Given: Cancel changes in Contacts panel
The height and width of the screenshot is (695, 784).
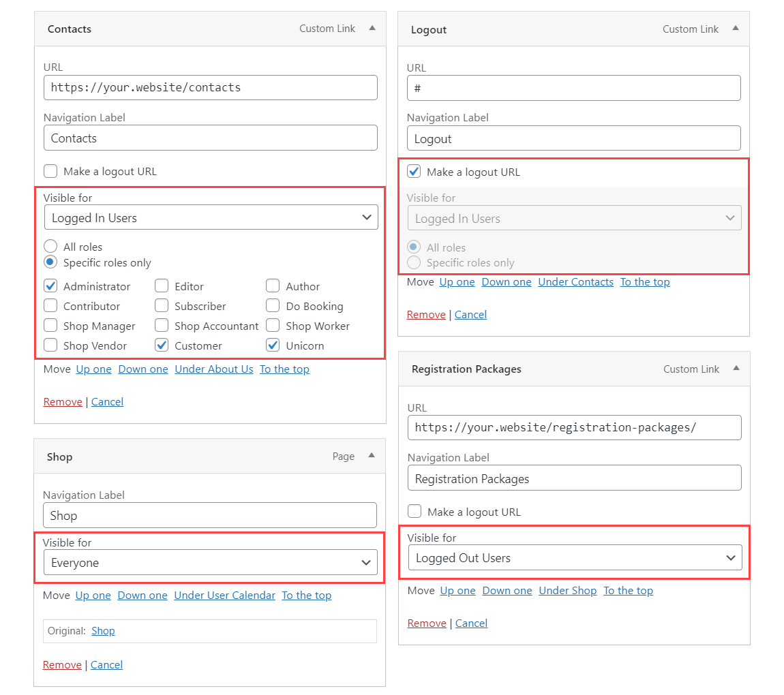Looking at the screenshot, I should point(107,402).
